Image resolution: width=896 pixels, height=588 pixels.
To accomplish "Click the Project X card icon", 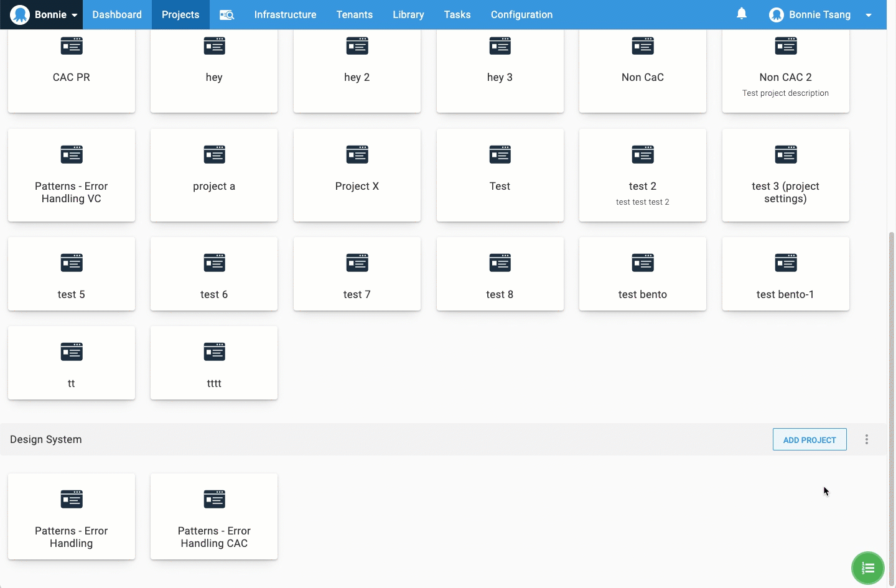I will [357, 154].
